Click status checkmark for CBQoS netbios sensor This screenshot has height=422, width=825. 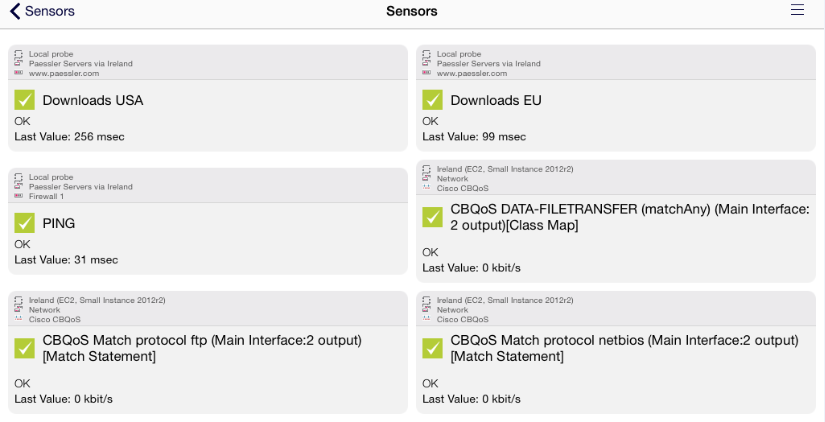point(432,348)
